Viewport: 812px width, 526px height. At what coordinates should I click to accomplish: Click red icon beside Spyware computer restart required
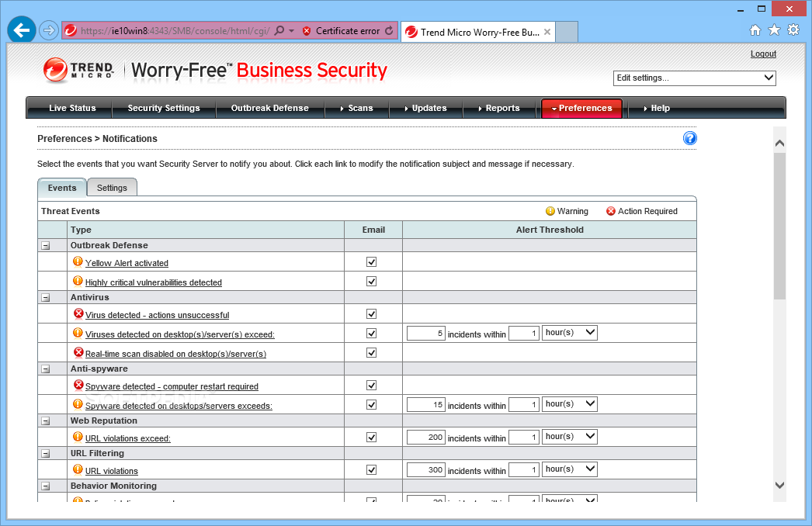coord(78,385)
